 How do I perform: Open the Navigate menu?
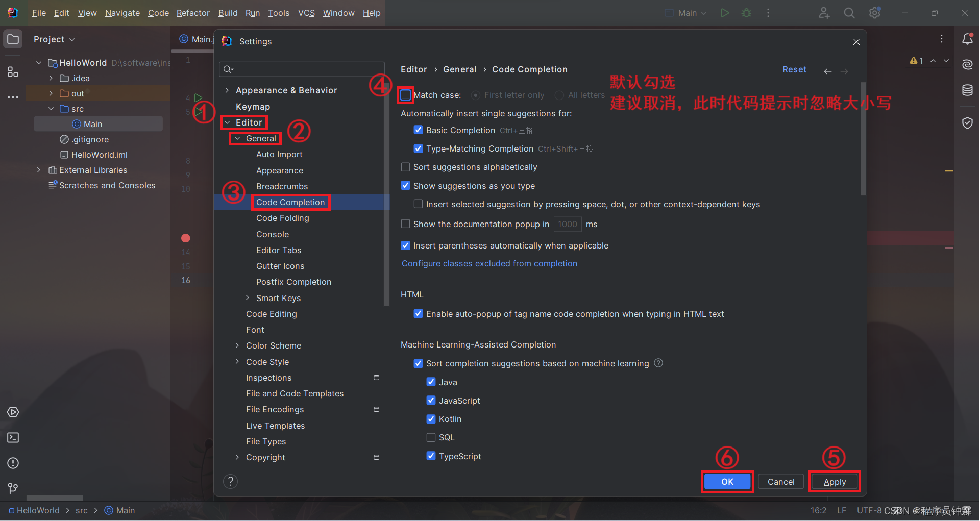tap(122, 13)
